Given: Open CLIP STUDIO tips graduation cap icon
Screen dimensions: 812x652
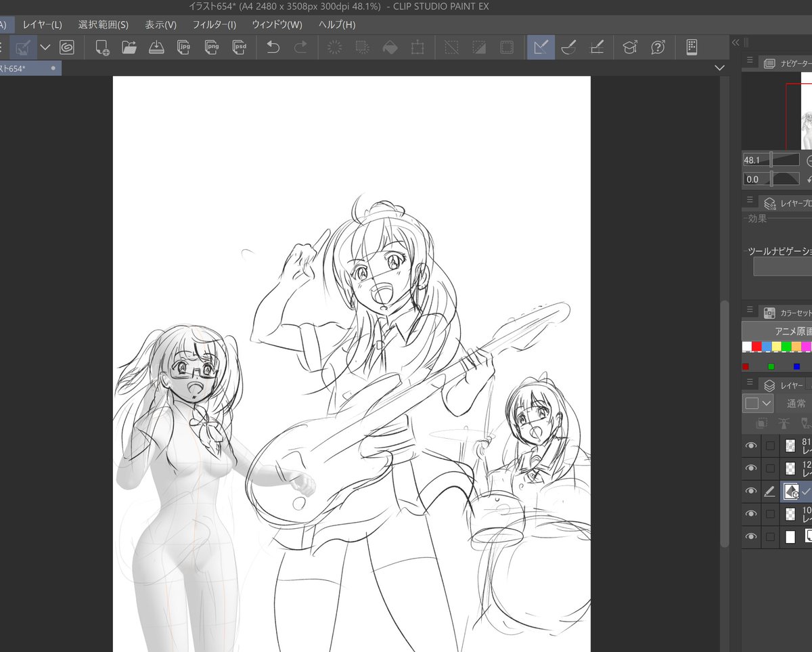Looking at the screenshot, I should click(630, 47).
